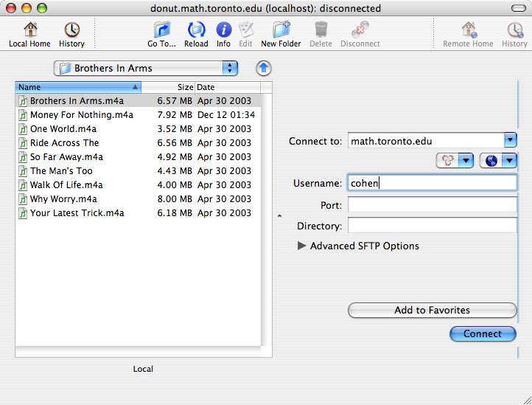
Task: Select Ride Across The file
Action: pyautogui.click(x=139, y=142)
